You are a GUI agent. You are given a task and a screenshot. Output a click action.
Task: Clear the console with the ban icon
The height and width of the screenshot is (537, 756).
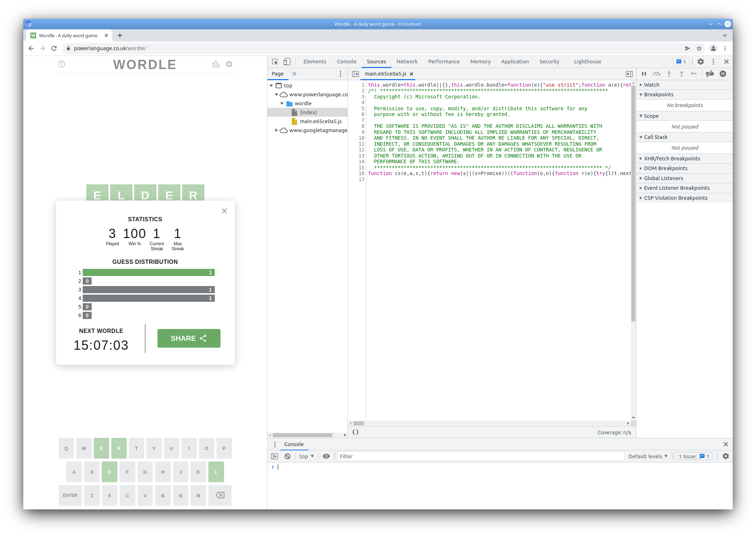coord(287,456)
